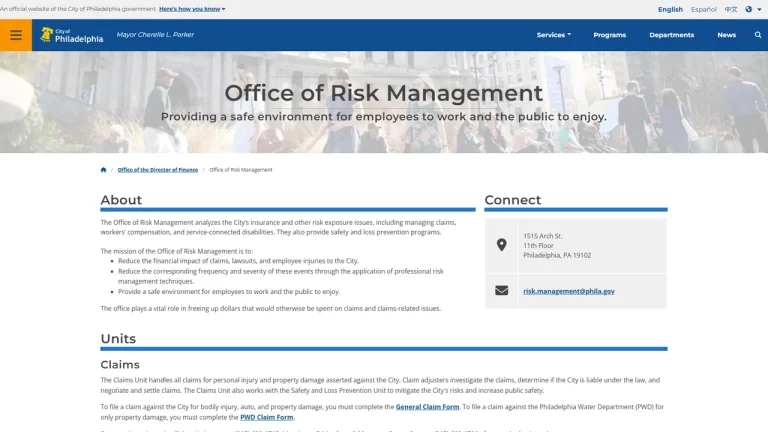Click Mayor Cherelle L. Parker link
Screen dimensions: 768x432
(x=155, y=35)
